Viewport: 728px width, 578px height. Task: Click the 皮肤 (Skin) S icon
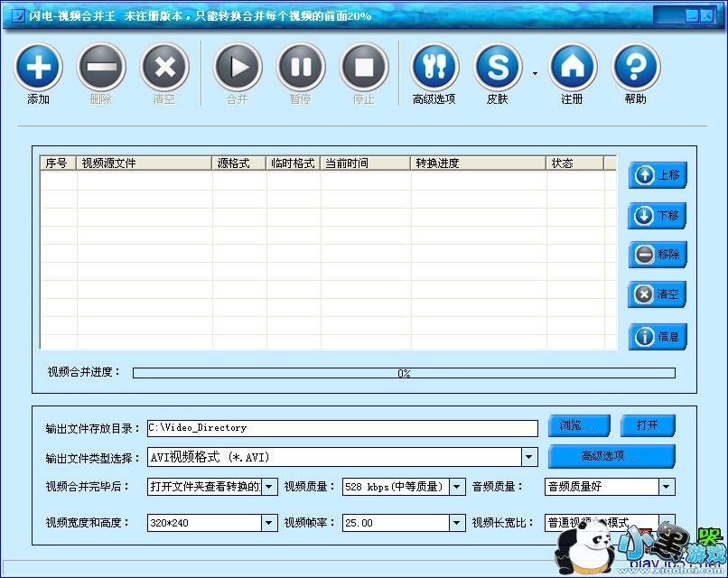click(x=498, y=67)
